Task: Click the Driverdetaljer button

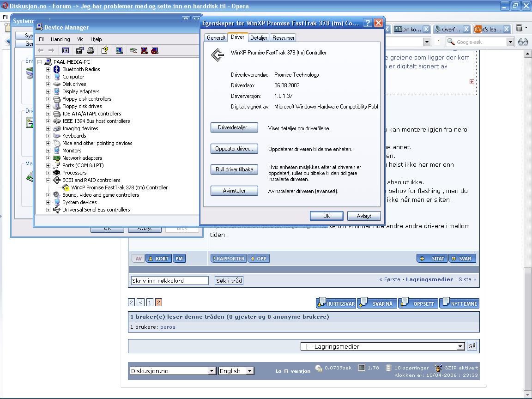Action: click(234, 127)
